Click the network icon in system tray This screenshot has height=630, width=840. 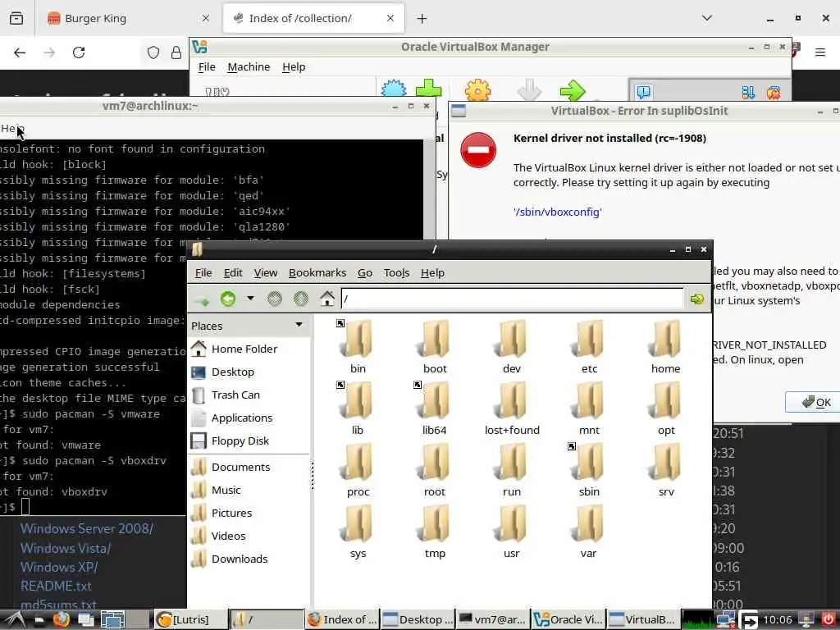point(726,619)
